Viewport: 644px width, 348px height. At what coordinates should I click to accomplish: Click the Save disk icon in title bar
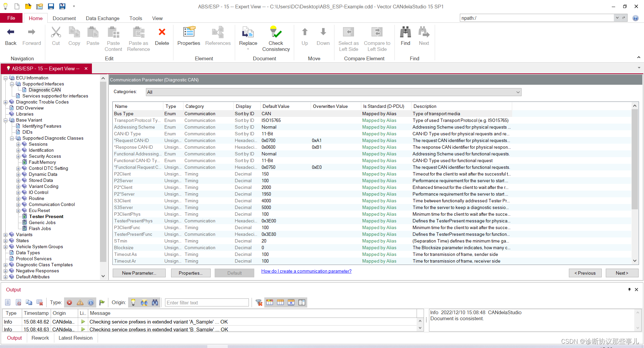click(51, 6)
